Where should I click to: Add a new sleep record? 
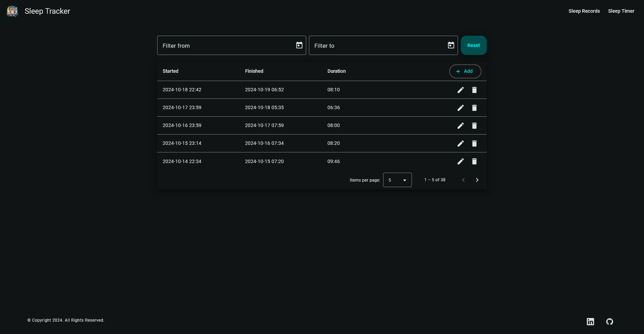[x=465, y=71]
